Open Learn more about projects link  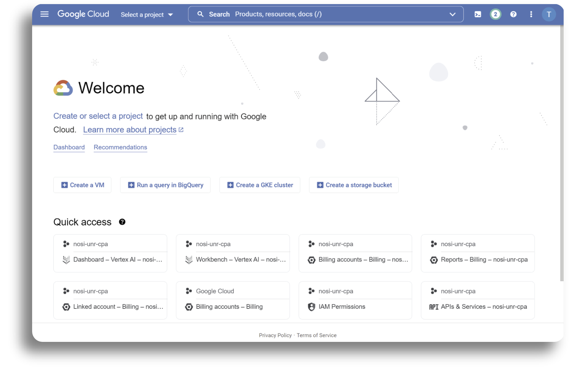pyautogui.click(x=130, y=130)
